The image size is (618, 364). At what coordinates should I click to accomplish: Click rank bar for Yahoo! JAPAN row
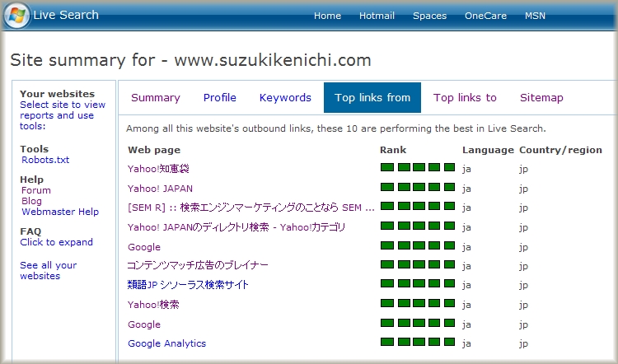click(418, 187)
